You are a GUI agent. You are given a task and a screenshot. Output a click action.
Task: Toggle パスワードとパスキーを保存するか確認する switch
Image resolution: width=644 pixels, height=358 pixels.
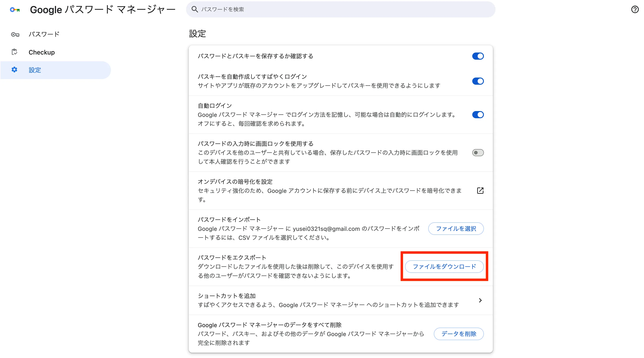pyautogui.click(x=478, y=56)
